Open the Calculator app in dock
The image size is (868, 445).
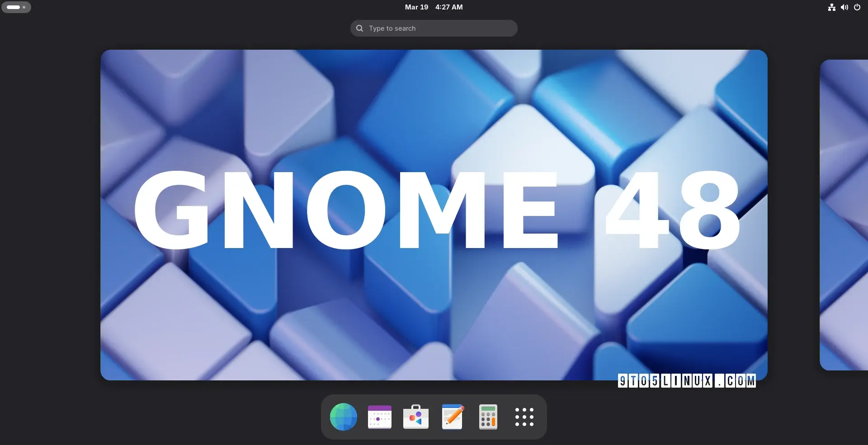pyautogui.click(x=488, y=417)
